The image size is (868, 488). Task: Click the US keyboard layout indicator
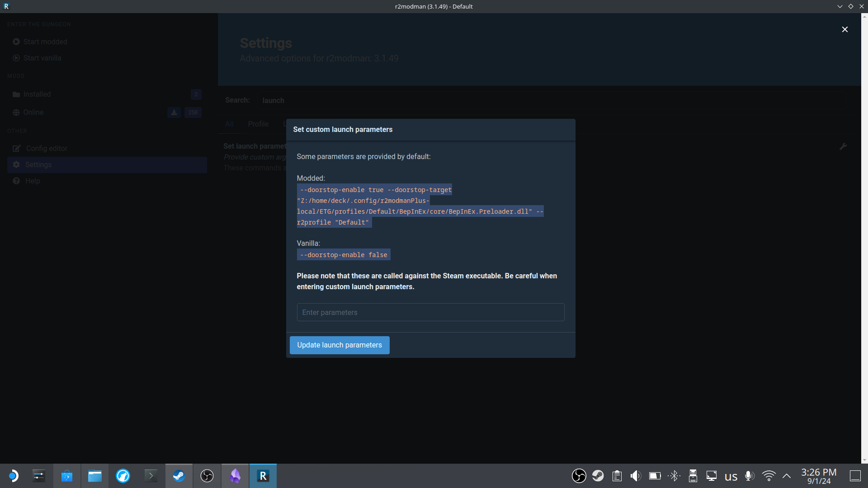(x=731, y=477)
